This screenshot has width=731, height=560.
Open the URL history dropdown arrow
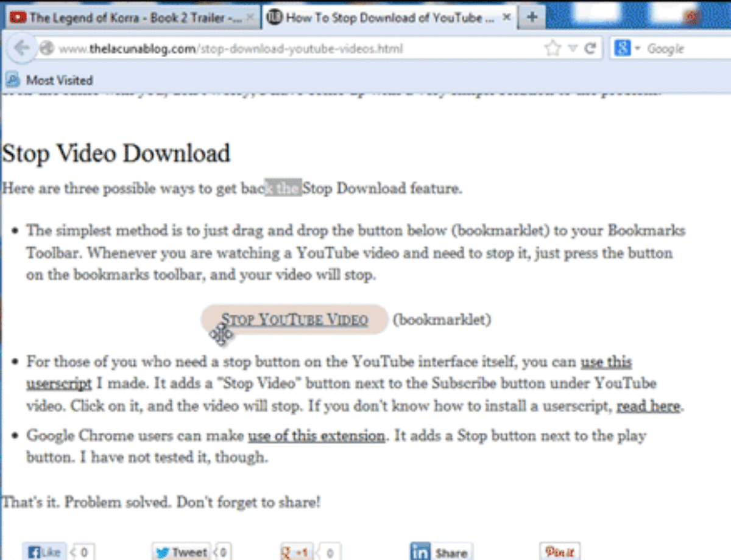point(573,49)
